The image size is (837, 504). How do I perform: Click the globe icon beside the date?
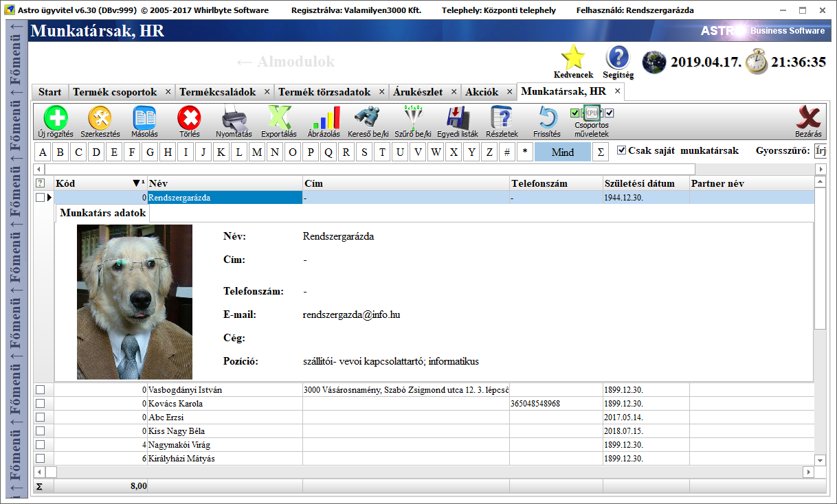click(x=654, y=62)
